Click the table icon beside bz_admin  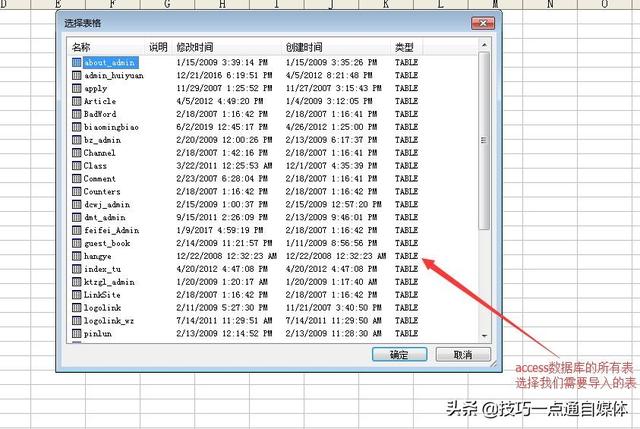click(x=76, y=140)
